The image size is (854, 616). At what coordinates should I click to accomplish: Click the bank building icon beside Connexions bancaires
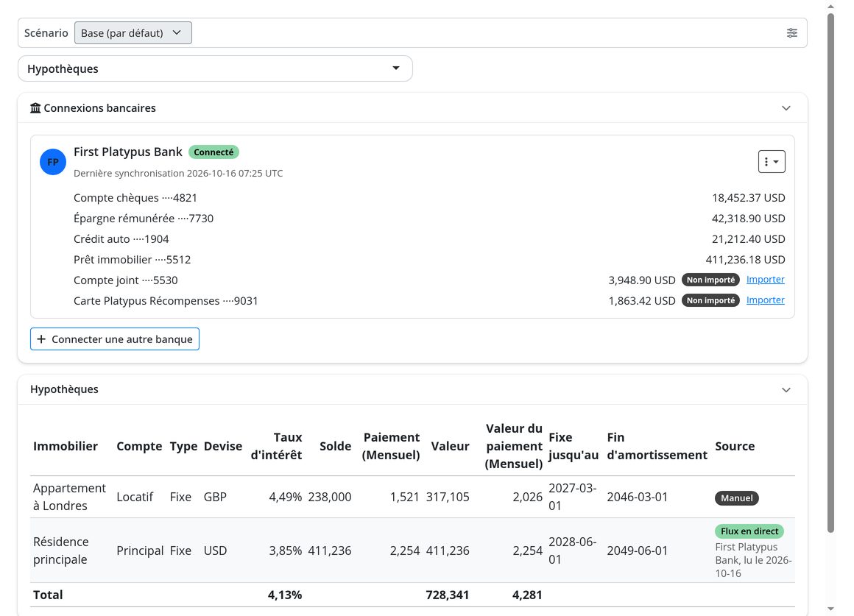point(35,108)
